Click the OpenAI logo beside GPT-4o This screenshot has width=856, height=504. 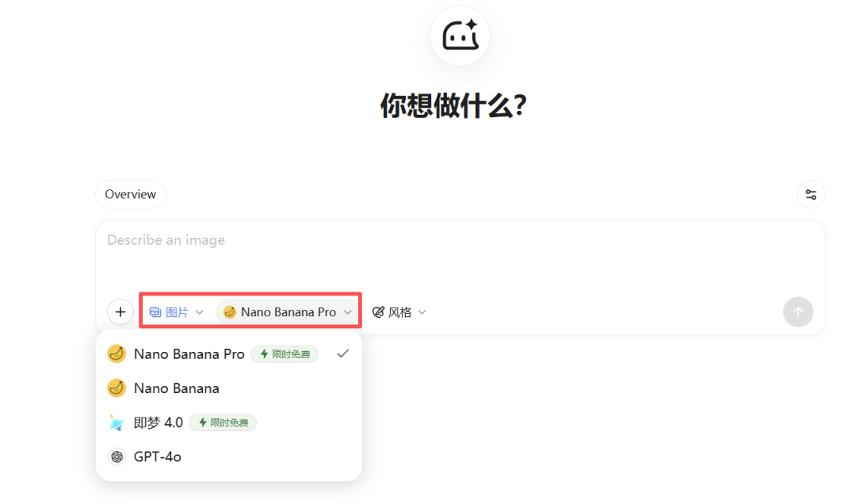(117, 456)
